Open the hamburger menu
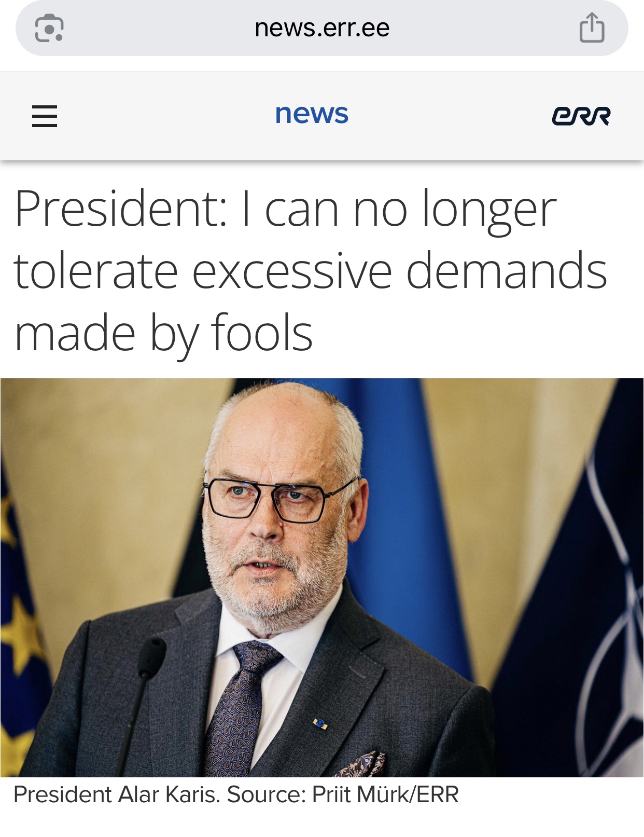 (45, 116)
